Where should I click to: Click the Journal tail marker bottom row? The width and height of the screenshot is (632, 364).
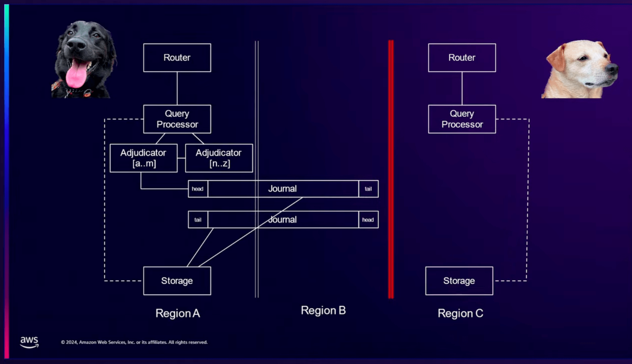pyautogui.click(x=198, y=220)
